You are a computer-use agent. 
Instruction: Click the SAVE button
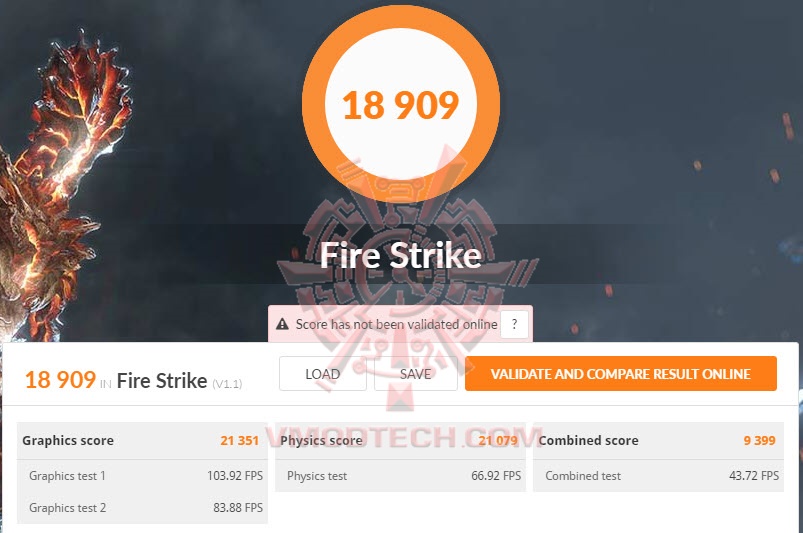click(416, 374)
